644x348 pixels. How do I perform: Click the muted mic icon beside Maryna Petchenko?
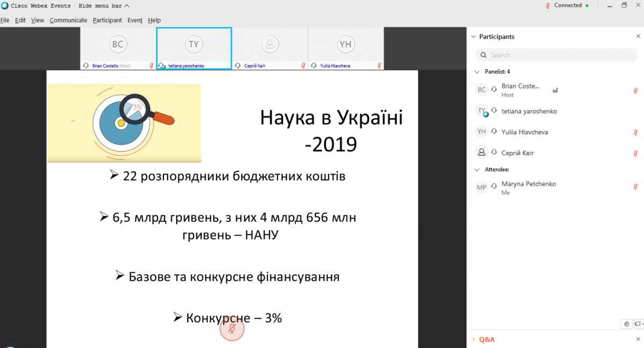tap(635, 187)
